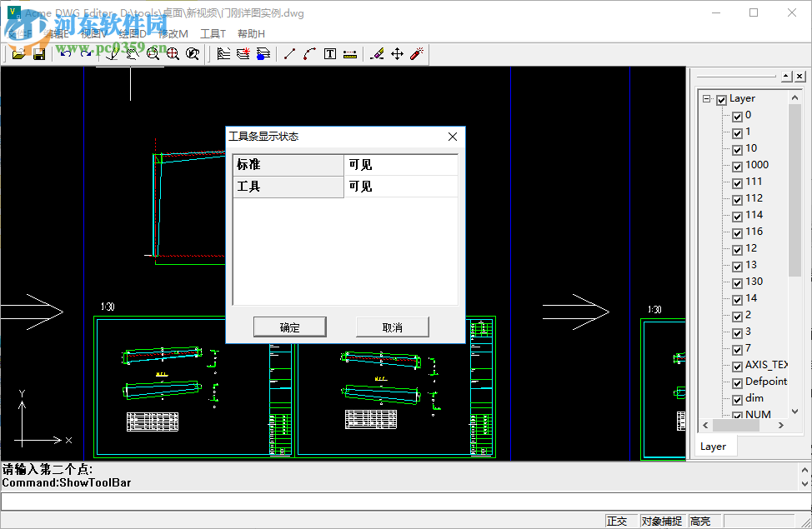This screenshot has height=529, width=812.
Task: Activate the Move tool icon
Action: coord(395,53)
